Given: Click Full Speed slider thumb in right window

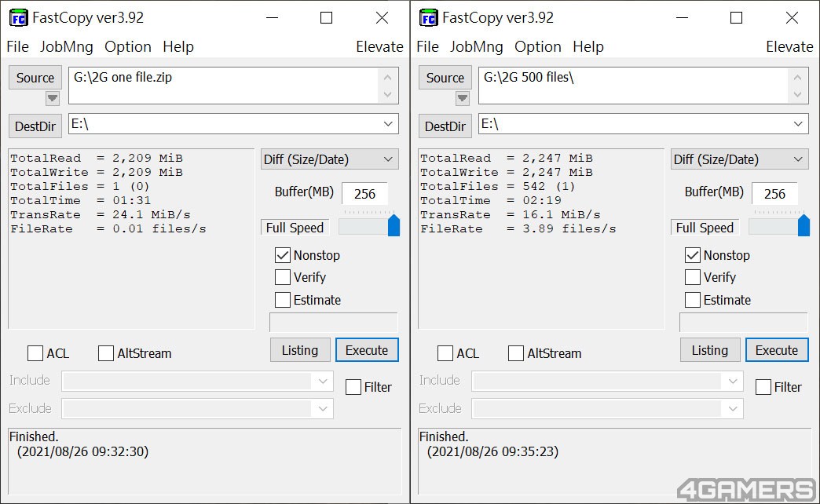Looking at the screenshot, I should tap(804, 225).
